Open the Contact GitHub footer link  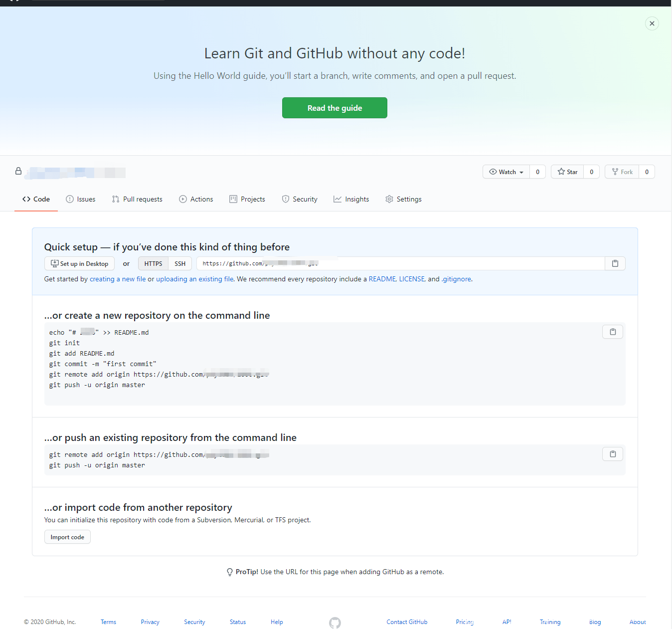[x=407, y=622]
